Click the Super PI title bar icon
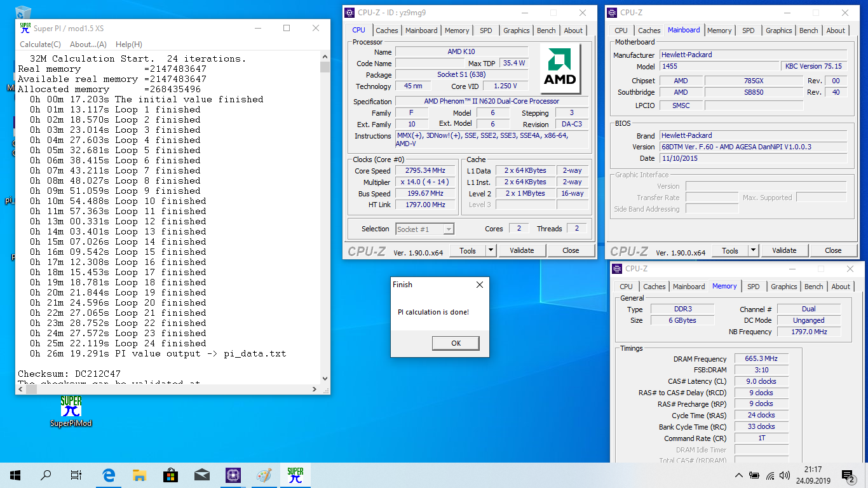Viewport: 868px width, 488px height. coord(25,28)
